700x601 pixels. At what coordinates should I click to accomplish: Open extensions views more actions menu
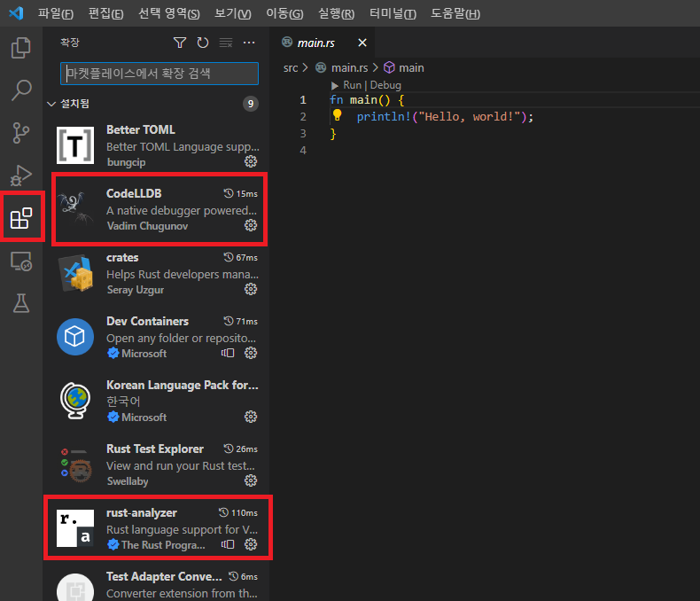tap(249, 43)
